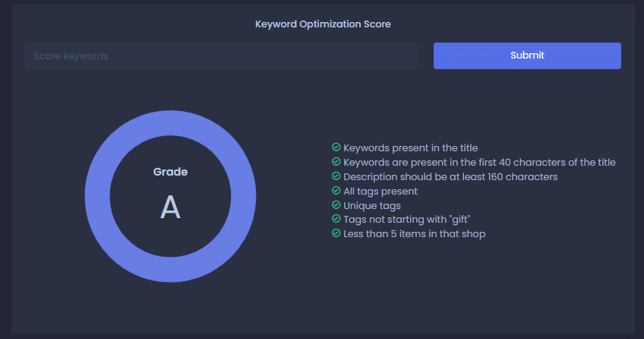
Task: Select the Unique tags text
Action: pos(372,205)
